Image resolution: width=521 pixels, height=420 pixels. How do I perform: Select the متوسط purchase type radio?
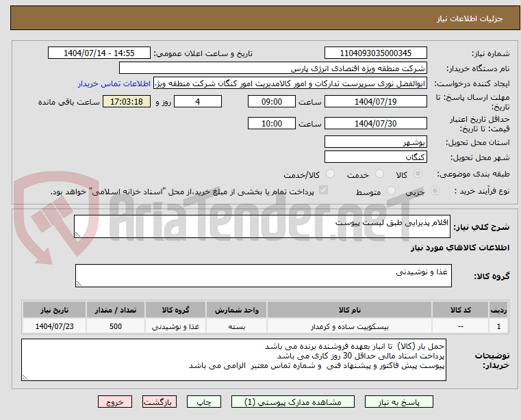[392, 191]
